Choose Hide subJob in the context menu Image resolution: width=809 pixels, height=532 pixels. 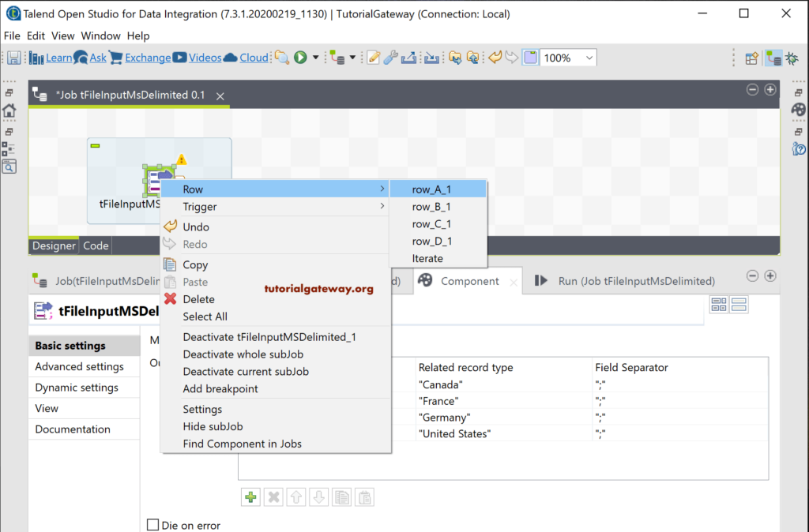tap(276, 426)
